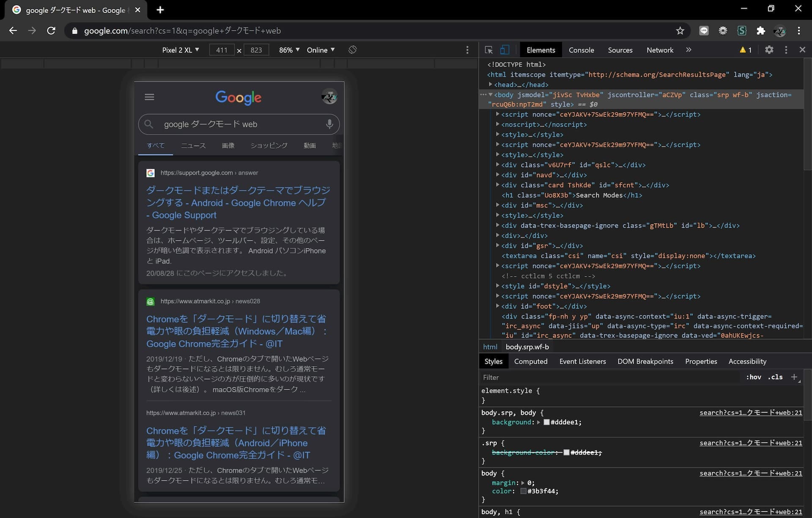This screenshot has width=812, height=518.
Task: Open a new browser tab
Action: coord(160,10)
